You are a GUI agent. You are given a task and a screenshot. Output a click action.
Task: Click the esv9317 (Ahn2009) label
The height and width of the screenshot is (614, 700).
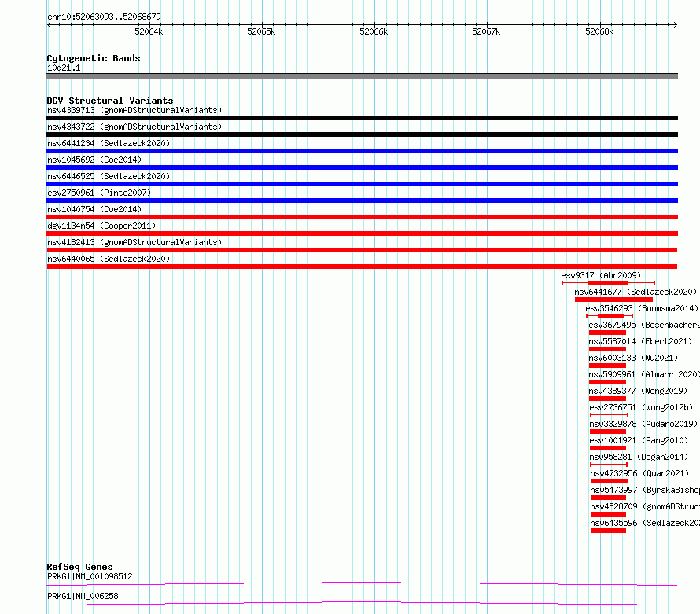pyautogui.click(x=601, y=275)
